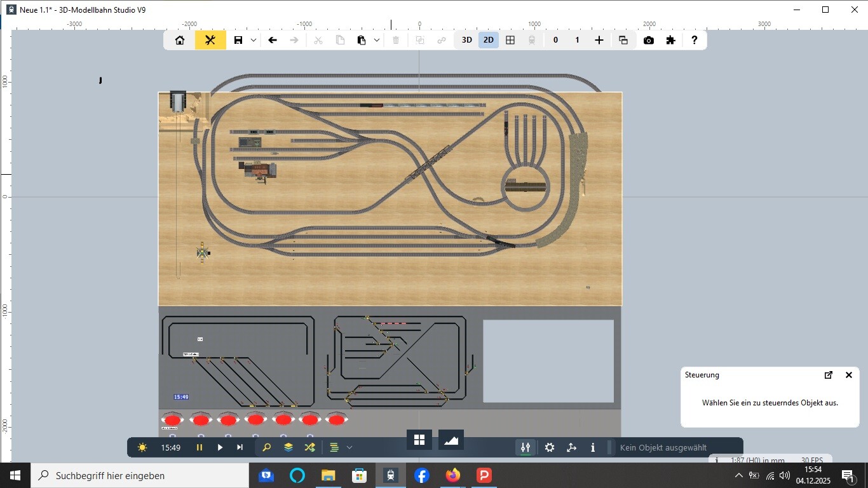868x488 pixels.
Task: Toggle the grid display icon
Action: 510,40
